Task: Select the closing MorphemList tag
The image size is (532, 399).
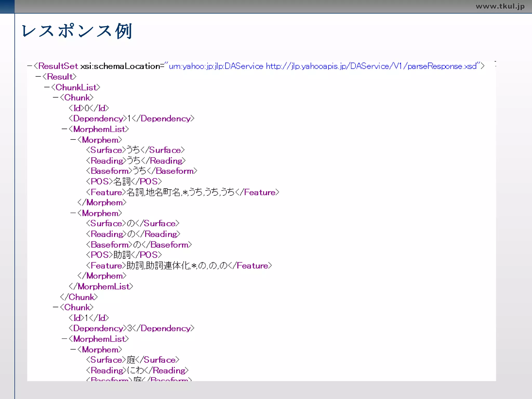Action: click(x=101, y=287)
